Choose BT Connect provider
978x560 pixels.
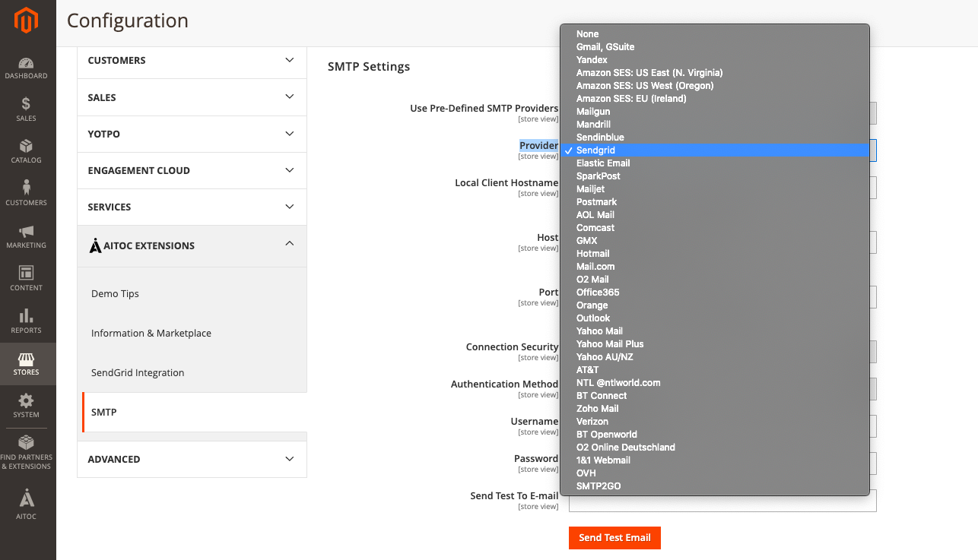[715, 396]
